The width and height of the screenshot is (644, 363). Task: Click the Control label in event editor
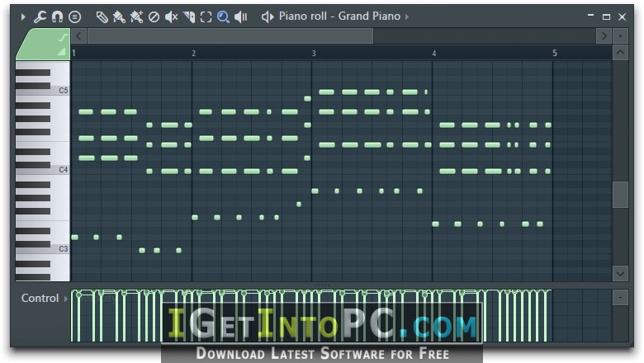[x=40, y=298]
